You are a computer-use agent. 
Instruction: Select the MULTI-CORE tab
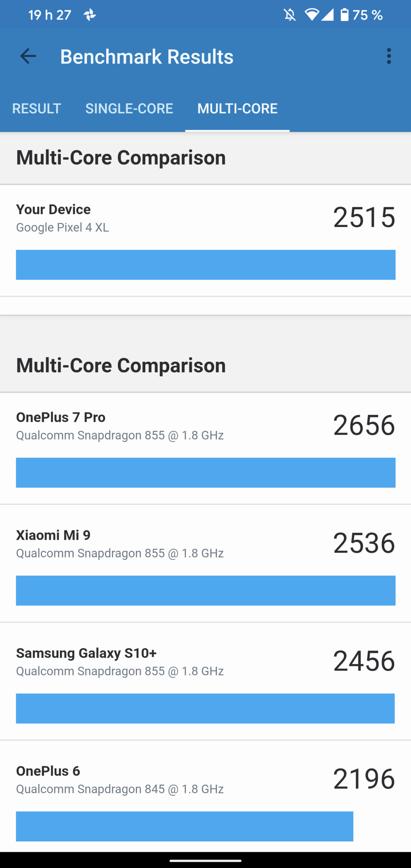coord(237,109)
